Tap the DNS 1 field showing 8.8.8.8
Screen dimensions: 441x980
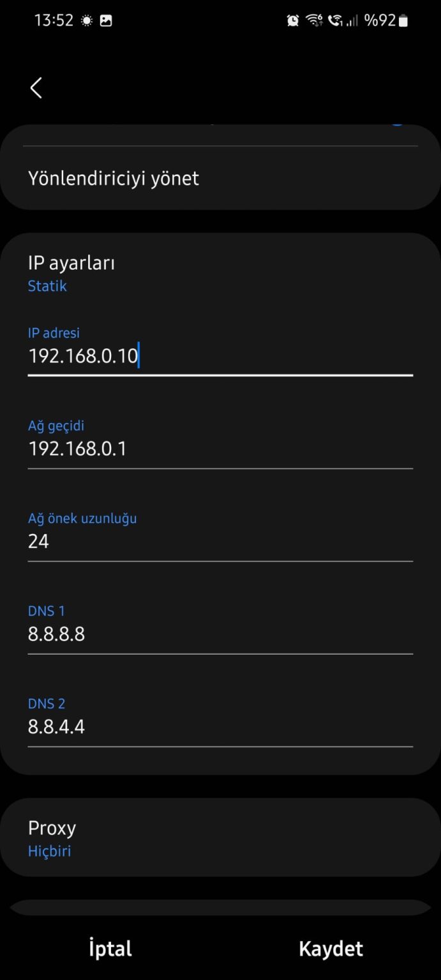[220, 634]
